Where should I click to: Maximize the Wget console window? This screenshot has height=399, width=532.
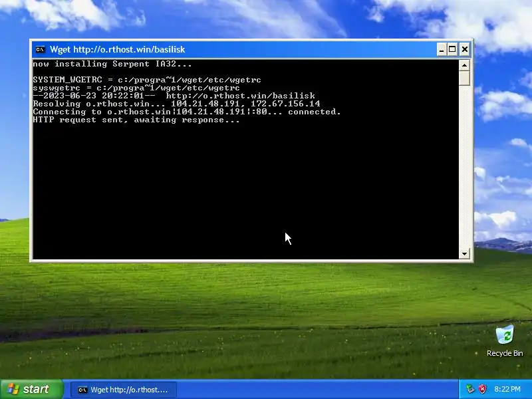click(x=452, y=49)
